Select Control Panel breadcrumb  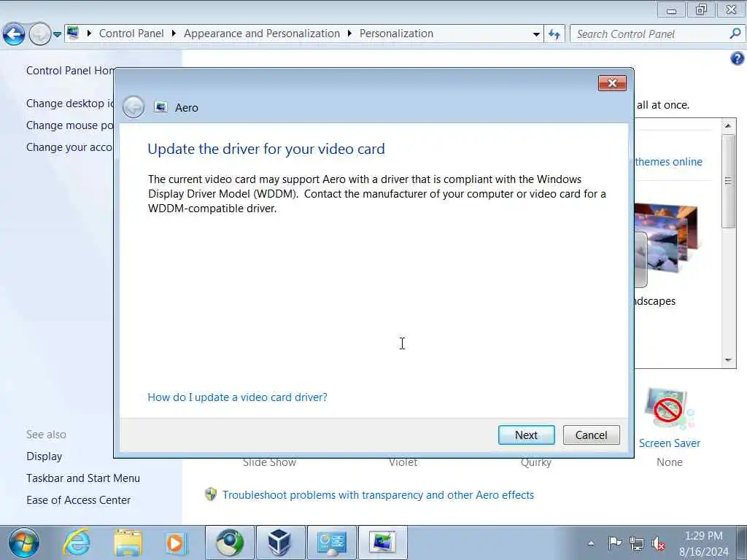tap(131, 34)
